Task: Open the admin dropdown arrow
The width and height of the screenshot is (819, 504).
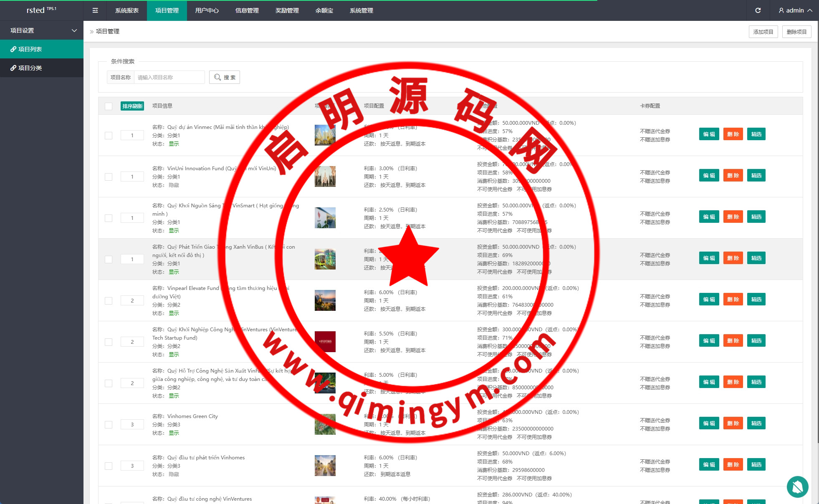Action: 810,10
